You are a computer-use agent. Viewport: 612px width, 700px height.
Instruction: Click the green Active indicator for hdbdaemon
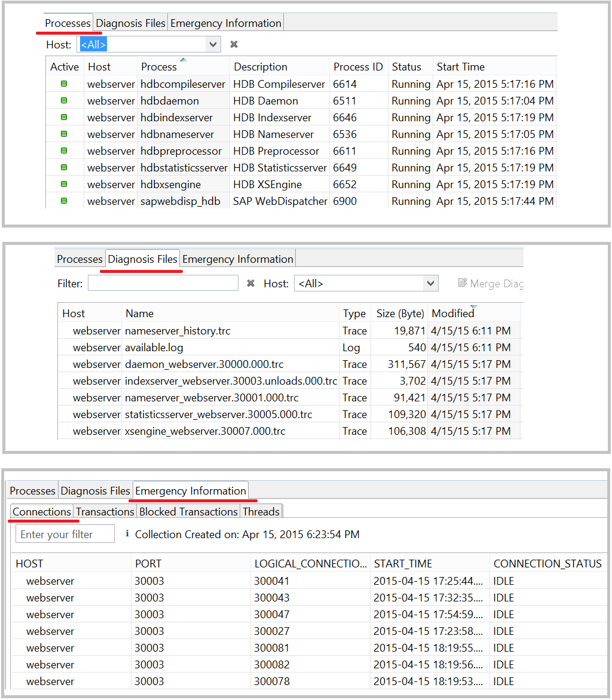tap(65, 100)
